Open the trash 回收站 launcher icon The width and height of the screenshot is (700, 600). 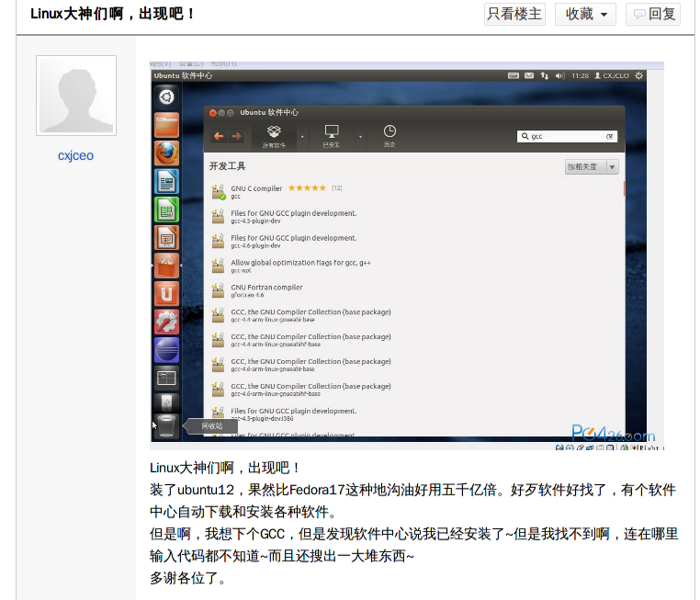(166, 426)
